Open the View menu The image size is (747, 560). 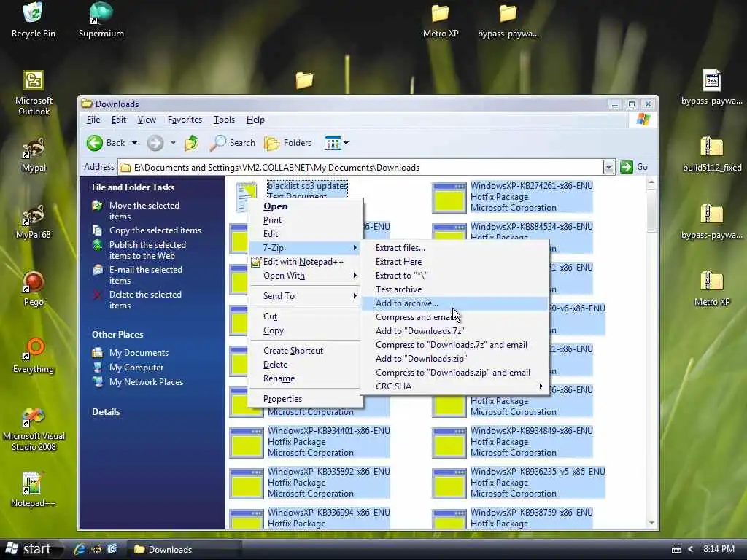tap(147, 120)
